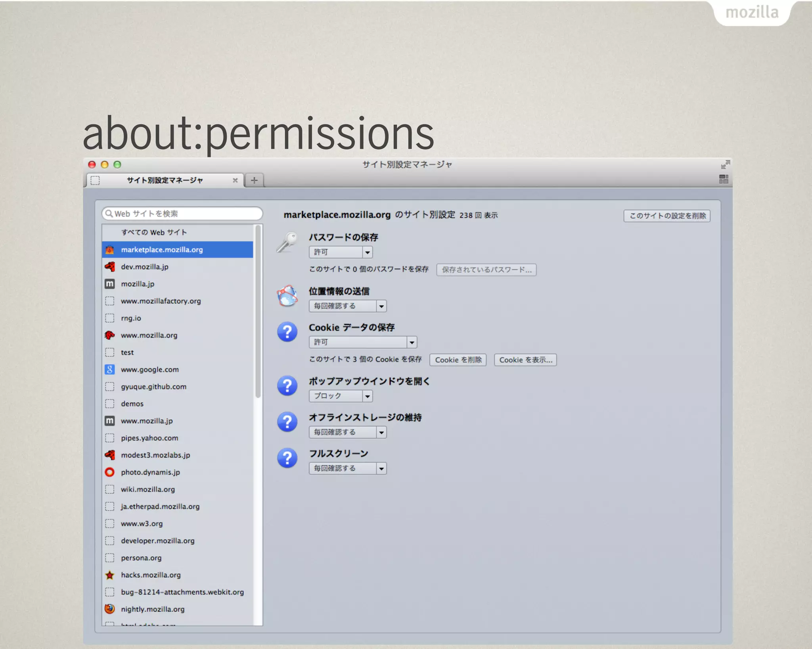Click the tab groups grid icon
812x649 pixels.
tap(724, 179)
